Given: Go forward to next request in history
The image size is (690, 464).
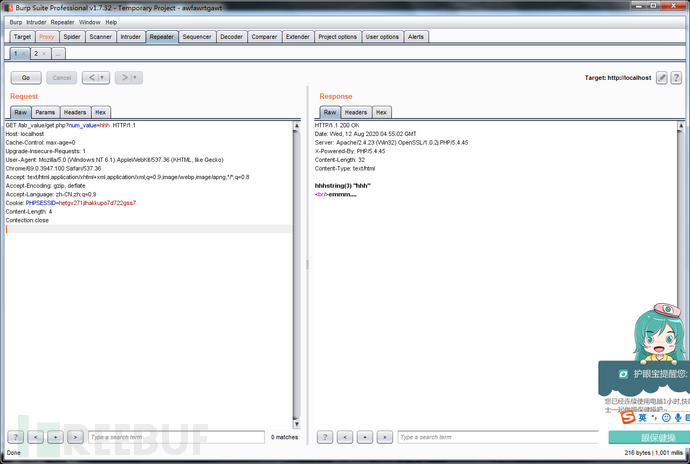Looking at the screenshot, I should 124,77.
